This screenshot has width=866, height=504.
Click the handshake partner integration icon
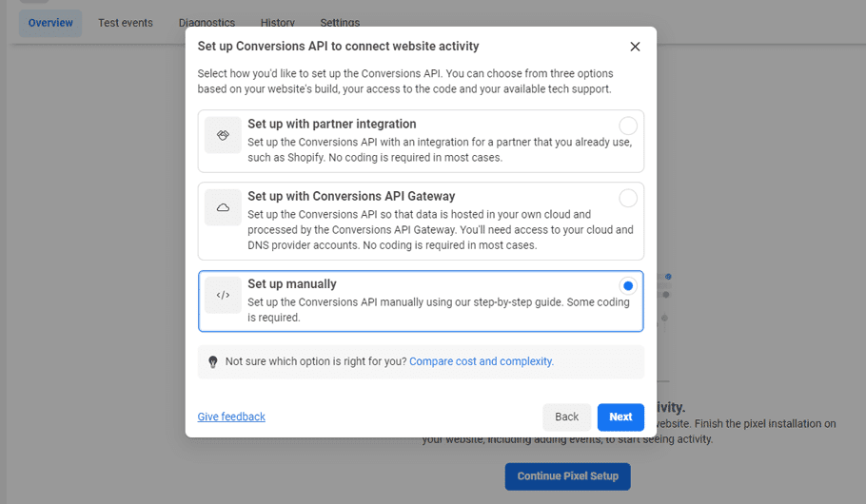[x=223, y=135]
